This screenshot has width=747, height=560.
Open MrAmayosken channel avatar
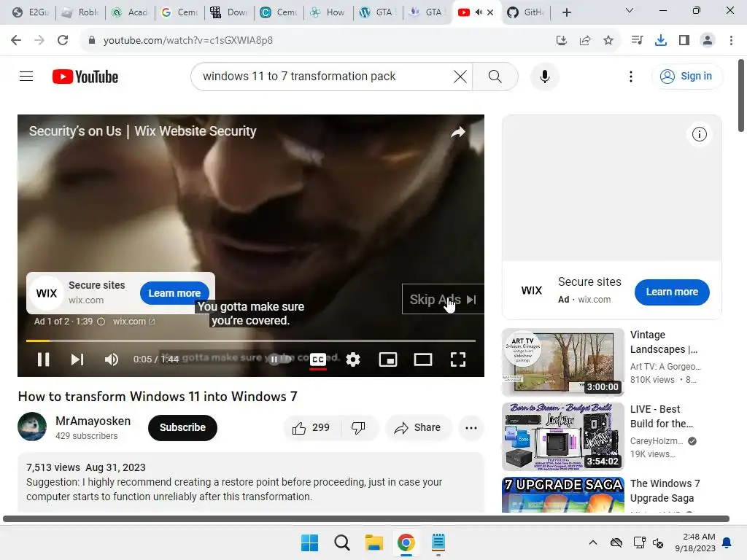(x=32, y=427)
